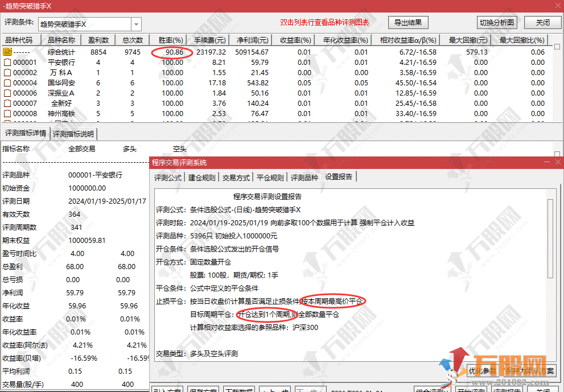This screenshot has width=564, height=392.
Task: Click the 导出结果 button
Action: click(x=407, y=23)
